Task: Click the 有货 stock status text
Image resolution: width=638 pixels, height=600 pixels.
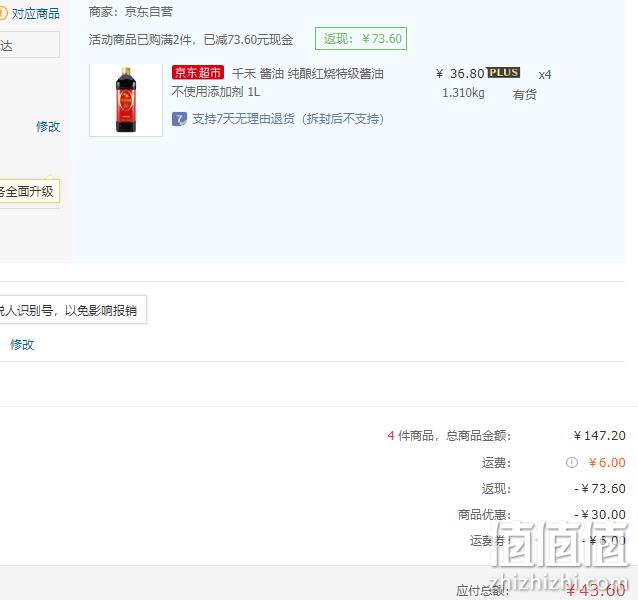Action: [x=524, y=95]
